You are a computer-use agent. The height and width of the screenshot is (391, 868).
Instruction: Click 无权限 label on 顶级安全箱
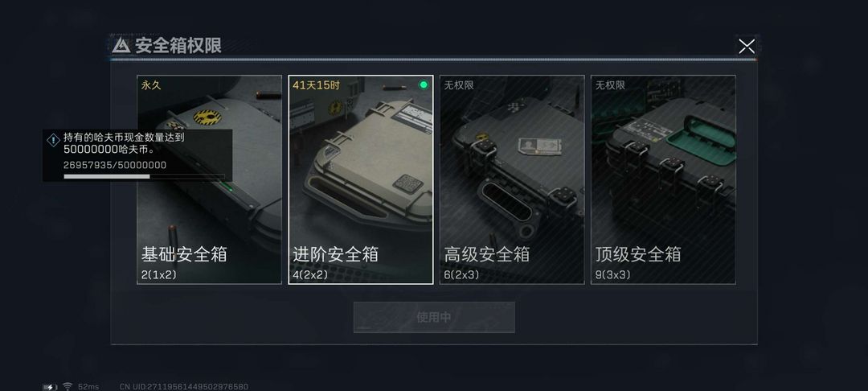[611, 85]
